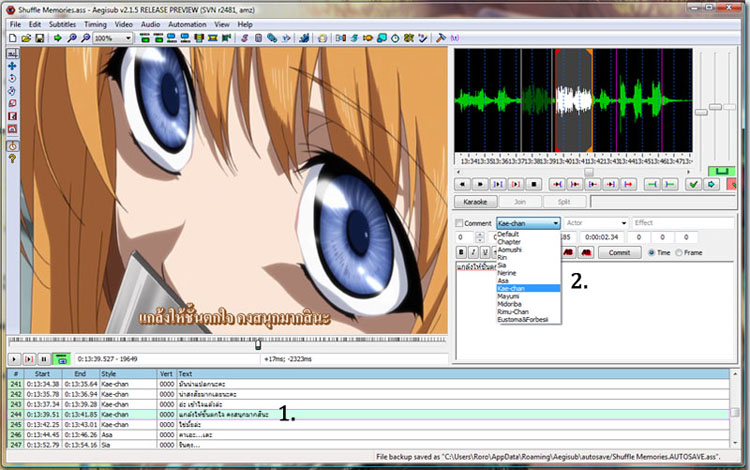Click the green checkmark commit audio icon

point(694,184)
